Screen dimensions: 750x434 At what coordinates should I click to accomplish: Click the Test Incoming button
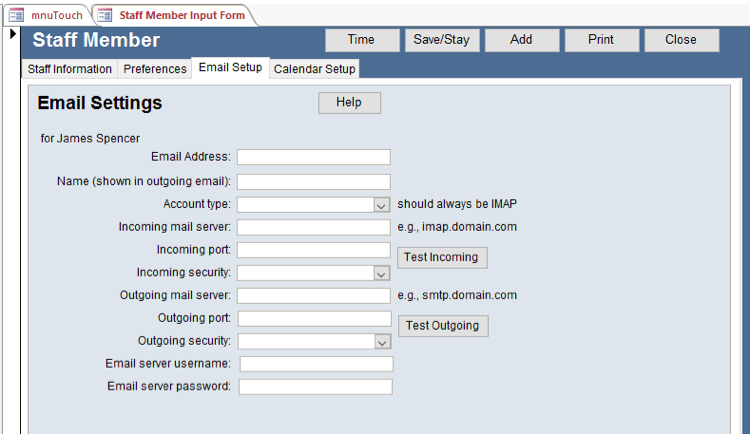[x=442, y=257]
